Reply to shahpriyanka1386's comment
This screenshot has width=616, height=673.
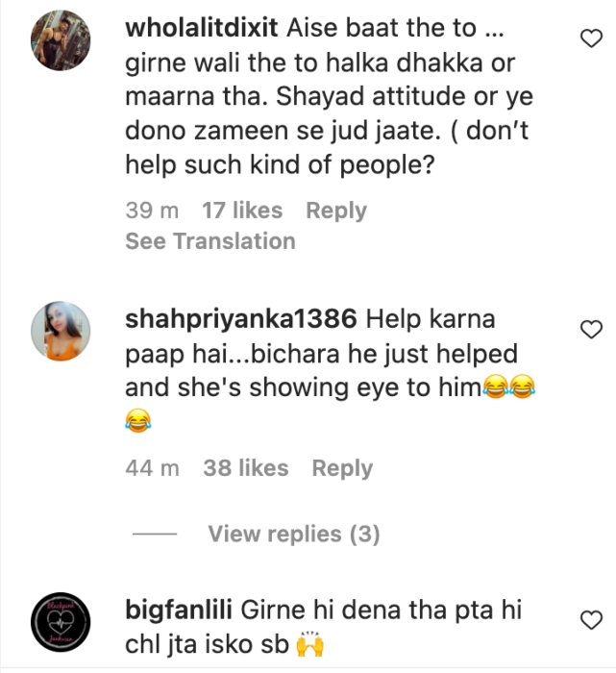[x=342, y=468]
